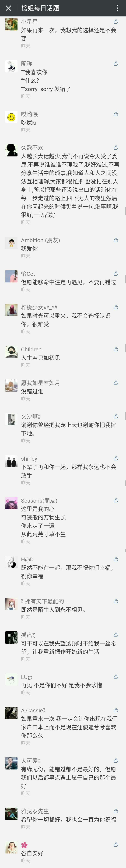Like the 各自安好 comment
Screen dimensions: 126x868
[116, 844]
